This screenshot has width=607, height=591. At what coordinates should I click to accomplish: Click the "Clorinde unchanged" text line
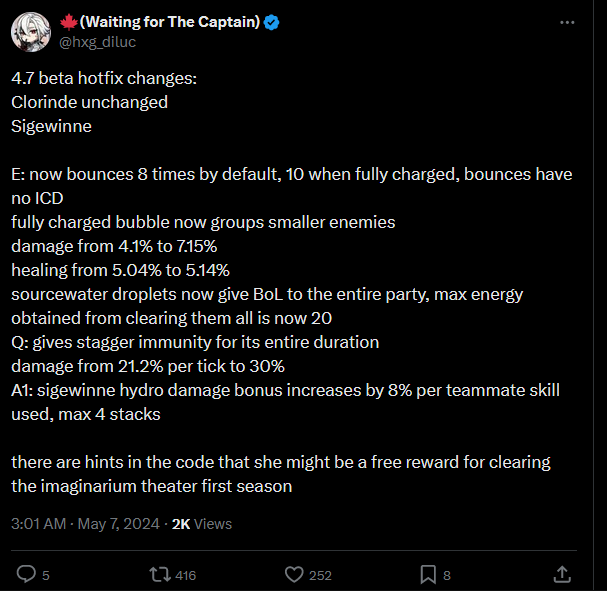(x=89, y=101)
